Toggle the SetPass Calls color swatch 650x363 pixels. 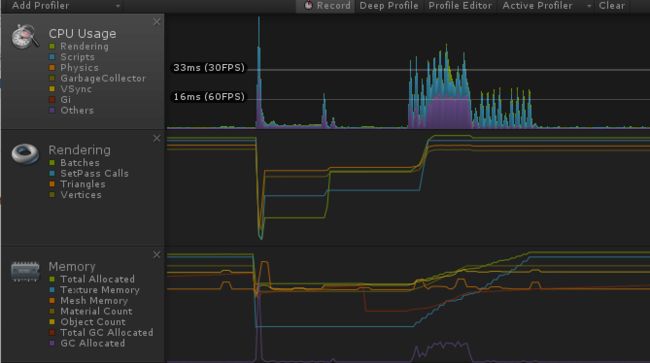pos(52,174)
